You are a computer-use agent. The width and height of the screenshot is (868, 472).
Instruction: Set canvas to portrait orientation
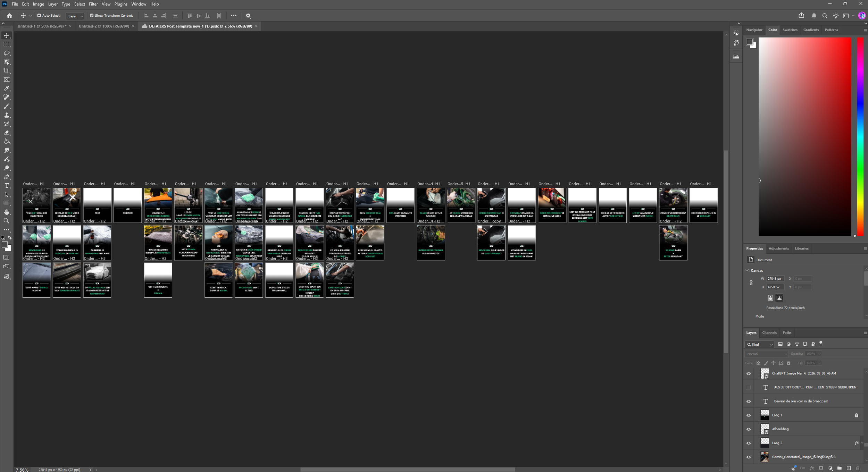tap(770, 298)
